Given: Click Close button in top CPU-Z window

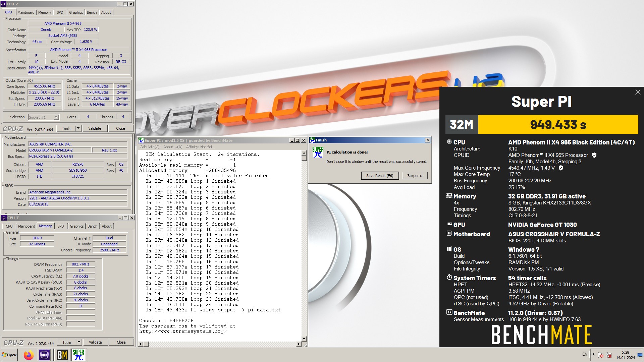Looking at the screenshot, I should (x=120, y=128).
